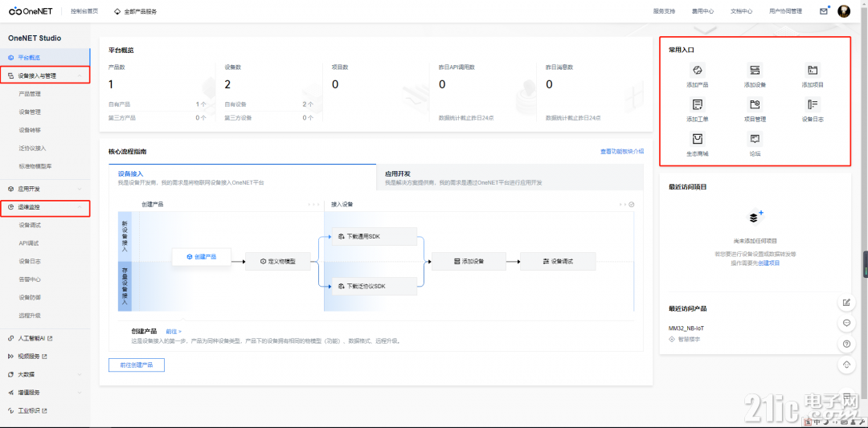Click the 创建产品 flow step button
This screenshot has height=428, width=868.
click(x=201, y=257)
